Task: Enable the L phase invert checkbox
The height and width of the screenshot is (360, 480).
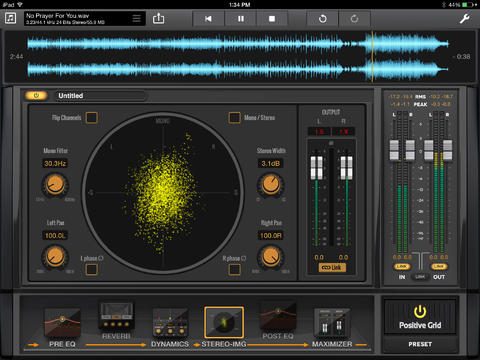Action: [92, 269]
